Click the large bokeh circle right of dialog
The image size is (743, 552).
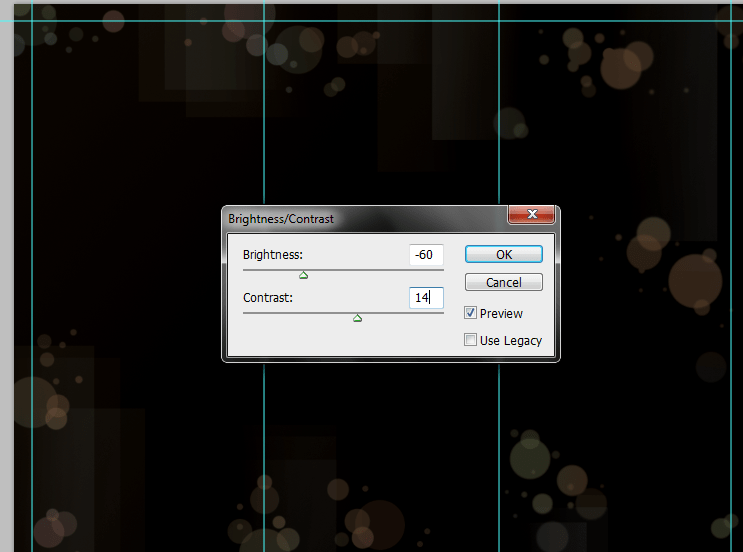pyautogui.click(x=694, y=280)
